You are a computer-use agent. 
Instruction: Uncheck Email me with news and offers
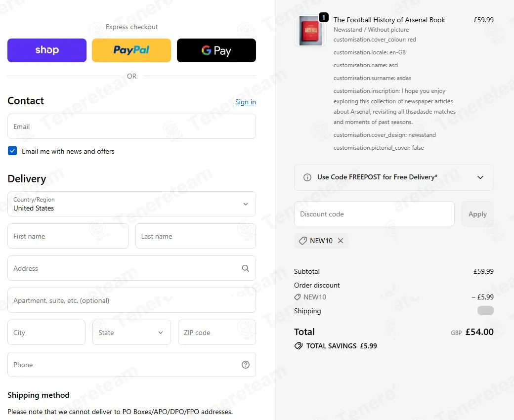pyautogui.click(x=12, y=151)
